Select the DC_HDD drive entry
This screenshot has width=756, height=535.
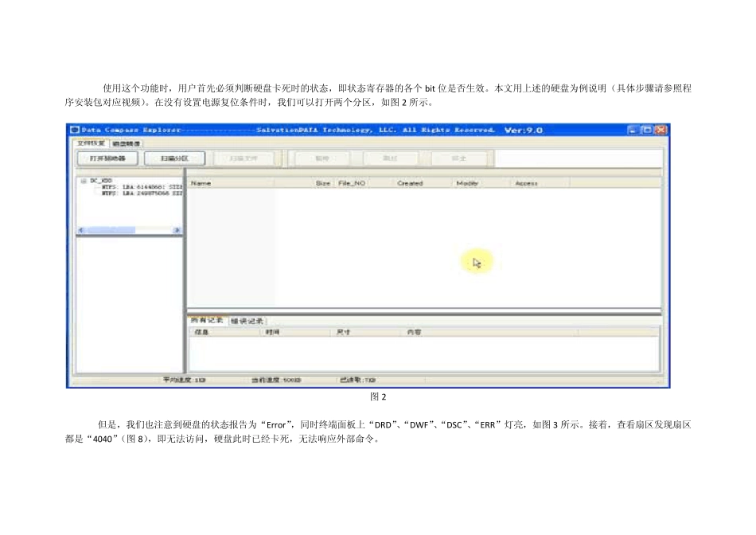click(101, 181)
